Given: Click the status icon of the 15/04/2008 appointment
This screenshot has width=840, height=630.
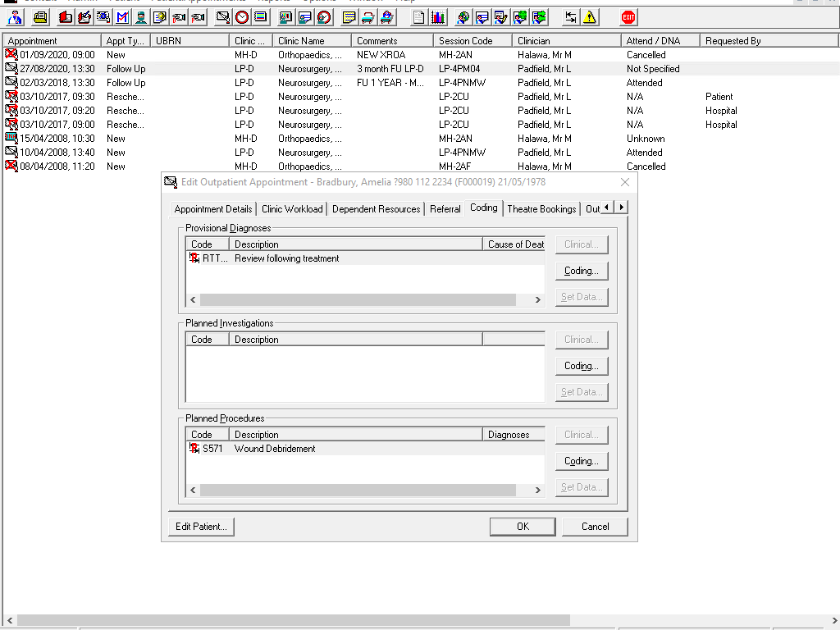Looking at the screenshot, I should tap(11, 138).
